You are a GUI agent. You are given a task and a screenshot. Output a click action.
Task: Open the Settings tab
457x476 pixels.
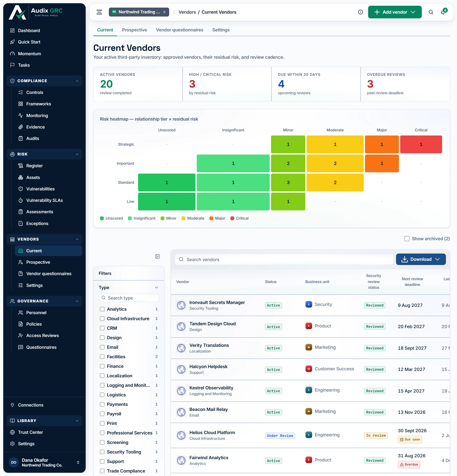221,30
